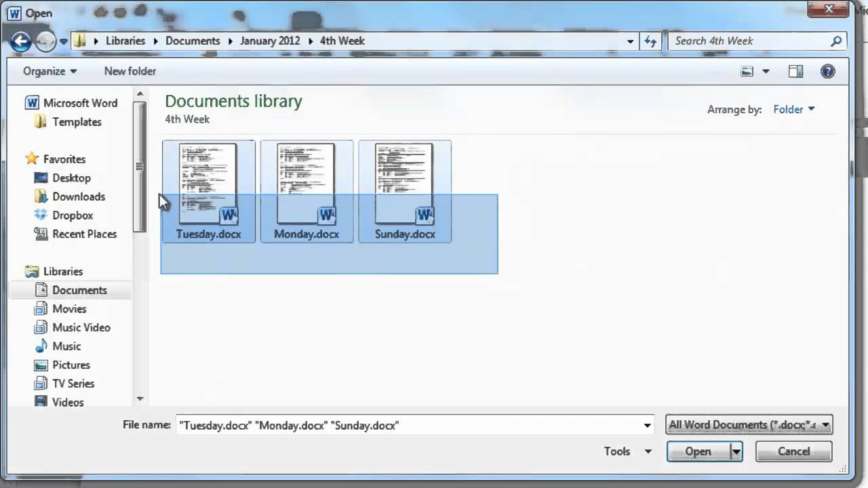Click the New folder button
This screenshot has height=488, width=868.
tap(130, 71)
